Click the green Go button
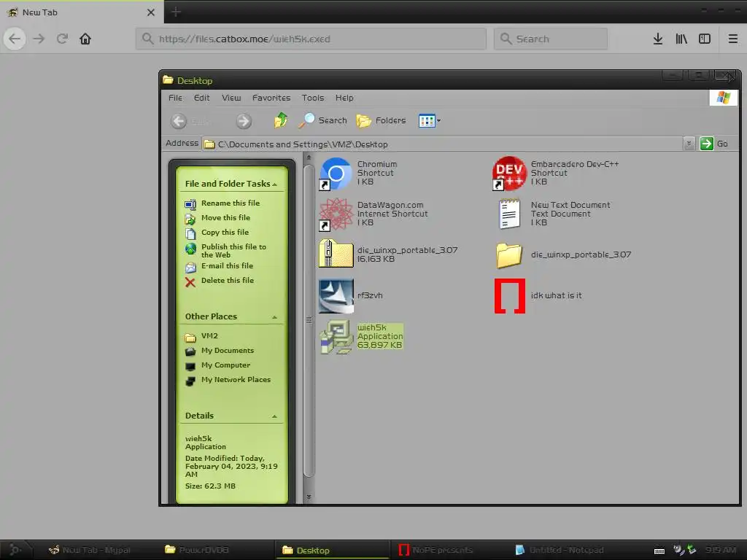This screenshot has height=560, width=747. 714,144
